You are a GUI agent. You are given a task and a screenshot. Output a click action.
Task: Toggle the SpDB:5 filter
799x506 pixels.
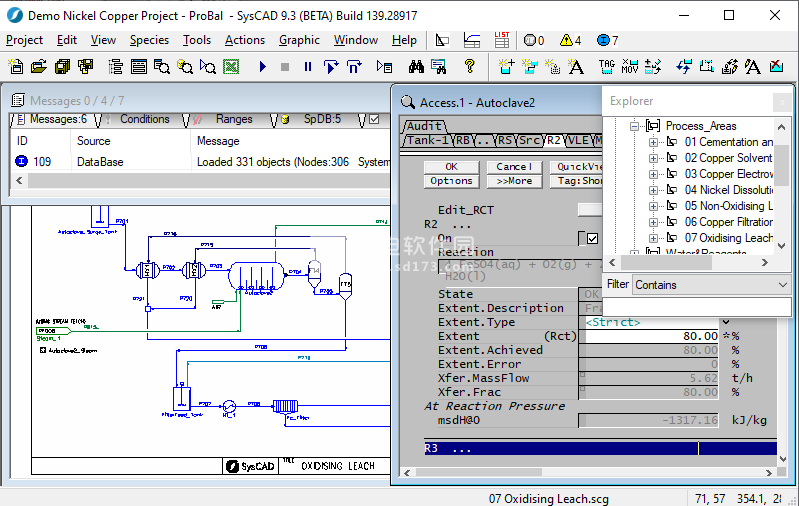click(x=316, y=119)
